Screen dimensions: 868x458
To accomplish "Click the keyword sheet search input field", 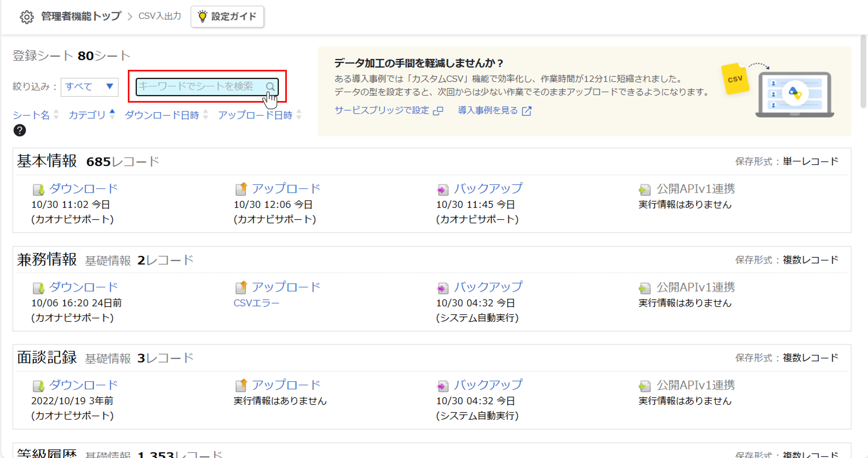I will coord(199,87).
